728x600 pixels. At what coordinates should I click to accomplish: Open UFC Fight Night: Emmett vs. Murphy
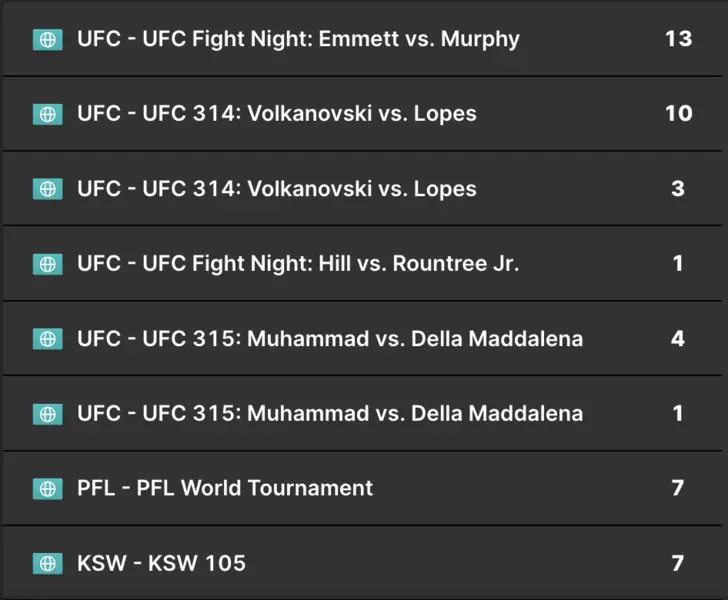(x=298, y=39)
